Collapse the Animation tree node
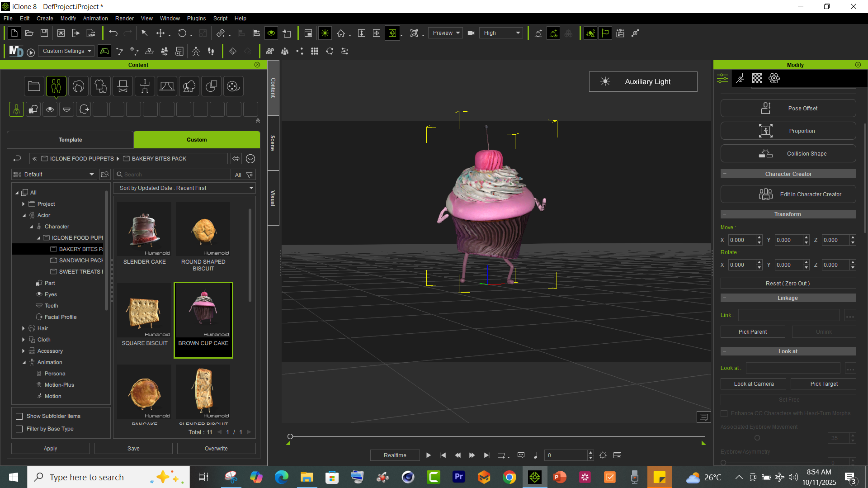 pyautogui.click(x=24, y=362)
